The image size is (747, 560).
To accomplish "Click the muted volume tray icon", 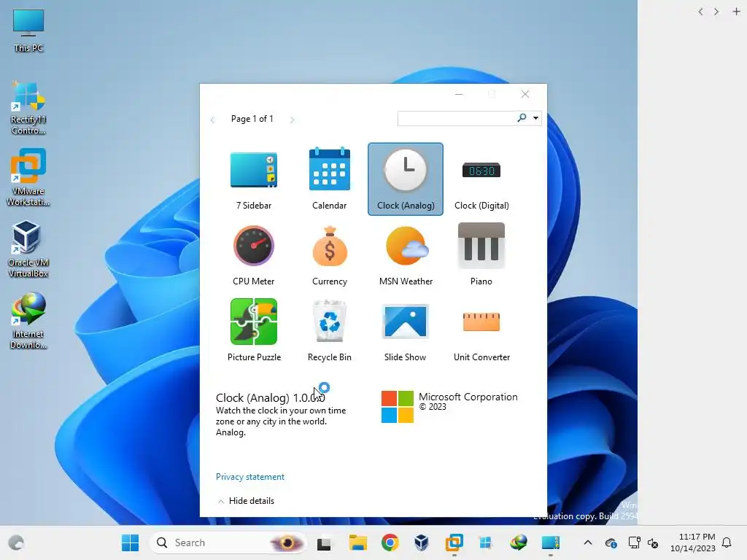I will 653,542.
